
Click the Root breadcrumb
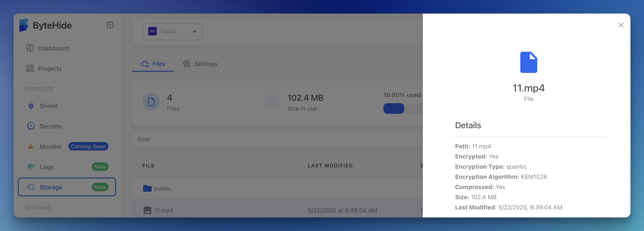143,139
